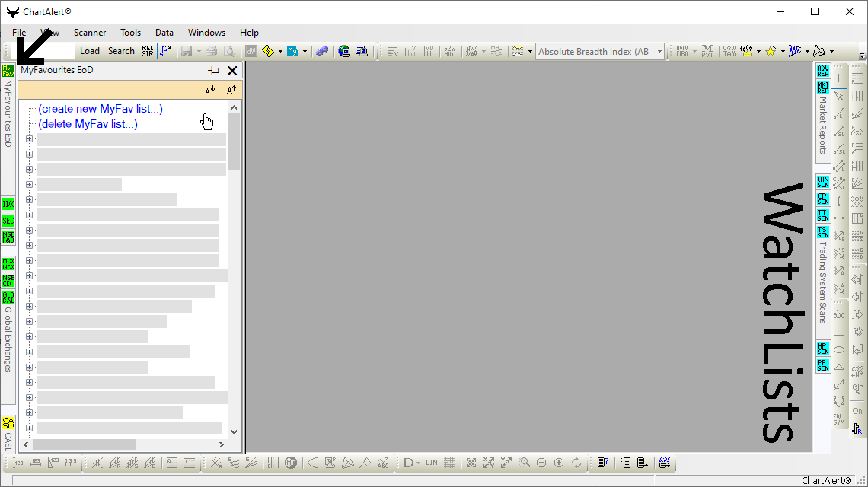
Task: Open dropdown arrow beside blue My icon
Action: coord(305,52)
